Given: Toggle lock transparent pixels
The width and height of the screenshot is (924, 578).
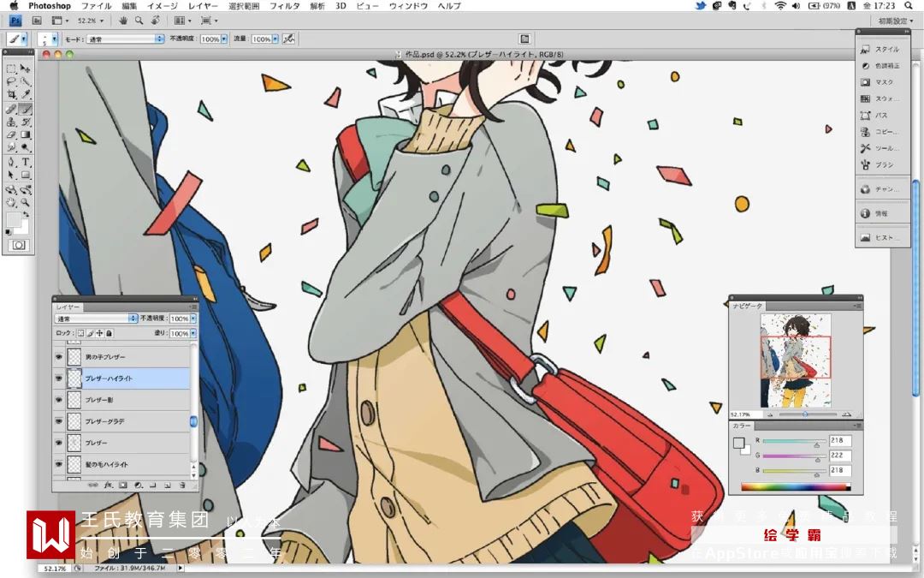Looking at the screenshot, I should coord(80,333).
